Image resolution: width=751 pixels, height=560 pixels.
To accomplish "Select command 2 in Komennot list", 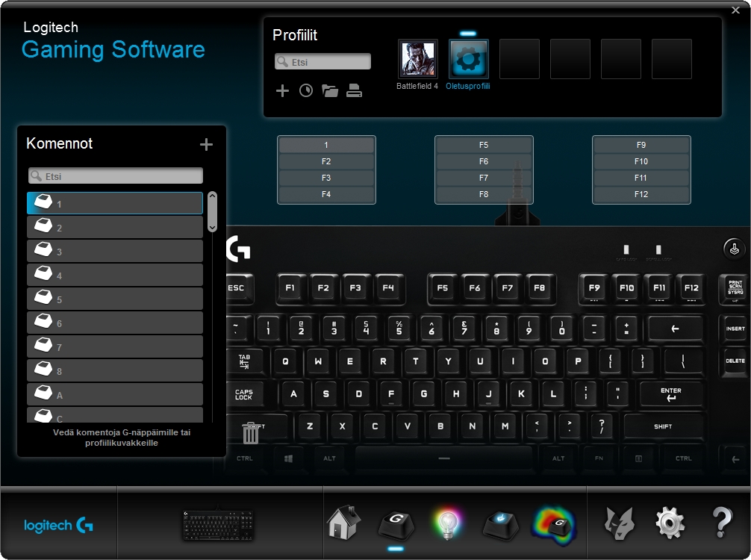I will [x=115, y=227].
